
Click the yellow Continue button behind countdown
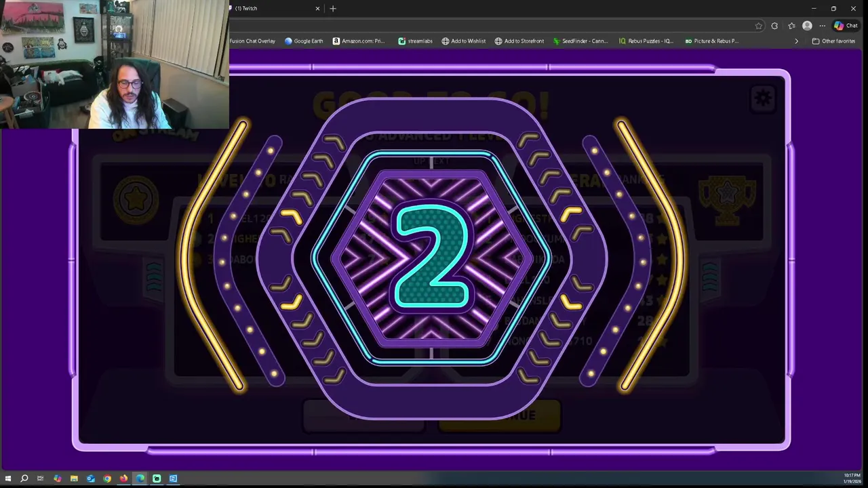500,415
